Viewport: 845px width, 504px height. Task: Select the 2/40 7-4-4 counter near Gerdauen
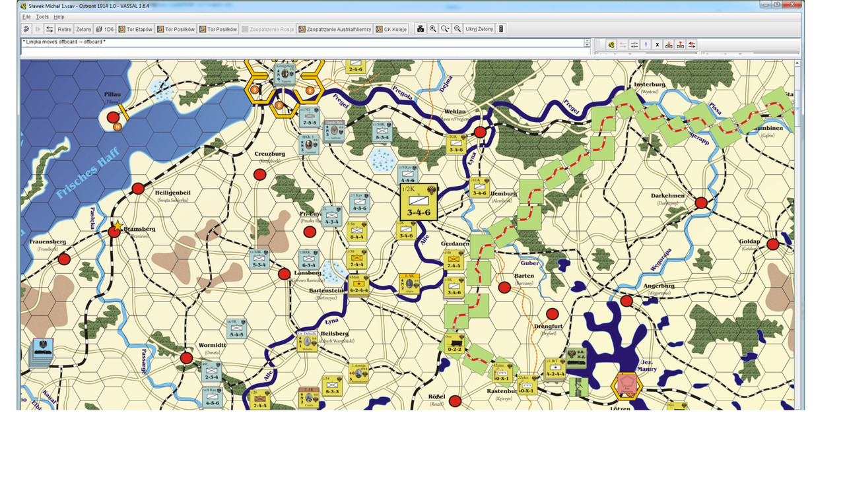(x=454, y=259)
